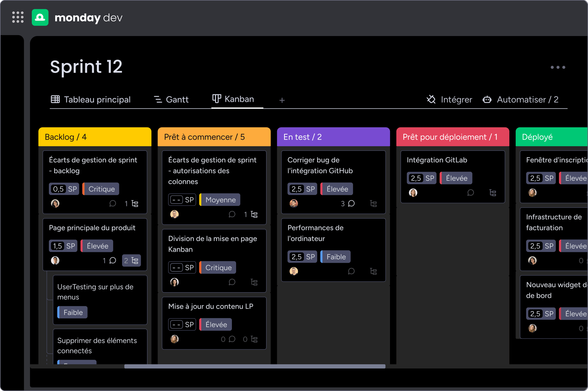
Task: Edit 2,5 SP on Infrastructure de facturation
Action: (x=541, y=246)
